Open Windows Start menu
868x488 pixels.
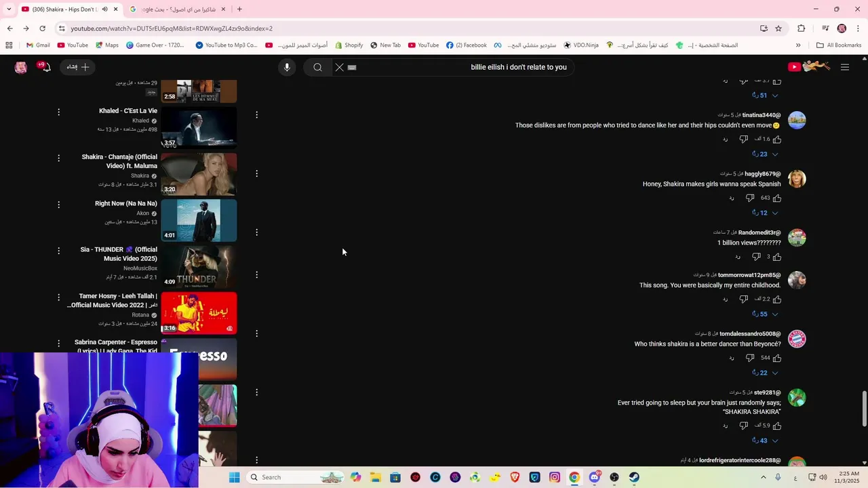pos(235,477)
